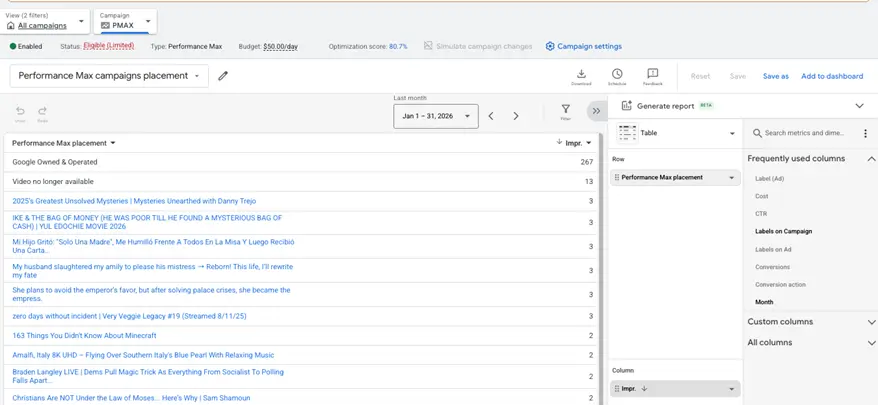Image resolution: width=878 pixels, height=405 pixels.
Task: Click the Redo arrow icon
Action: tap(43, 111)
